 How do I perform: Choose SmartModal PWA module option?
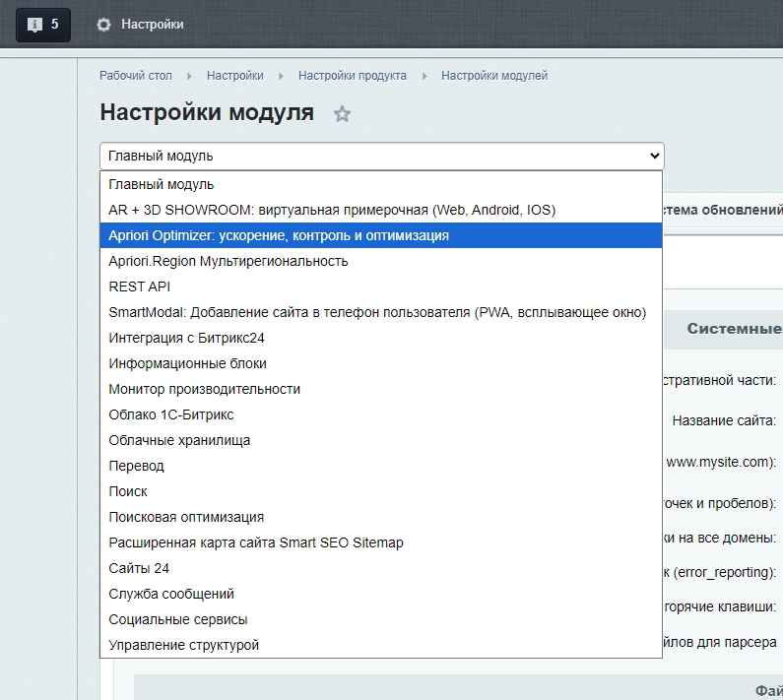pos(377,312)
